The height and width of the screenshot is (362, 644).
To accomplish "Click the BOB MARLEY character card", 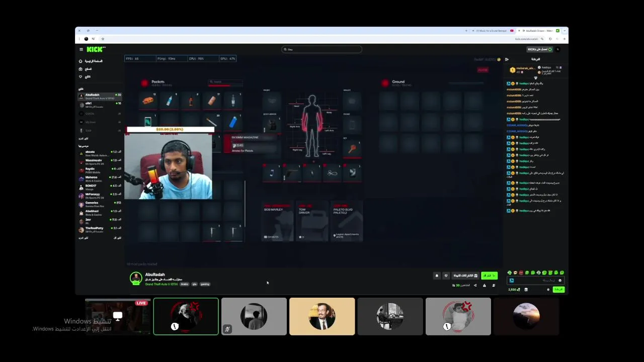I will pos(277,221).
